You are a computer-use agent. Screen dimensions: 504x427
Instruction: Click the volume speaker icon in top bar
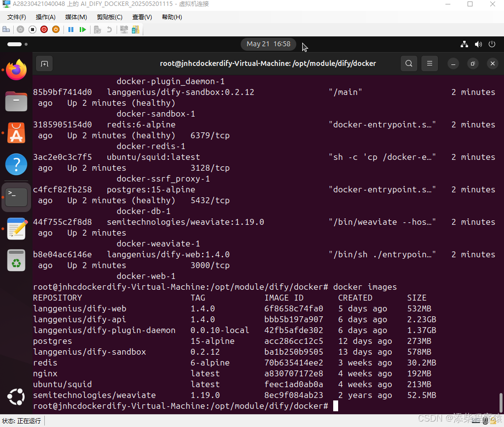pos(478,44)
